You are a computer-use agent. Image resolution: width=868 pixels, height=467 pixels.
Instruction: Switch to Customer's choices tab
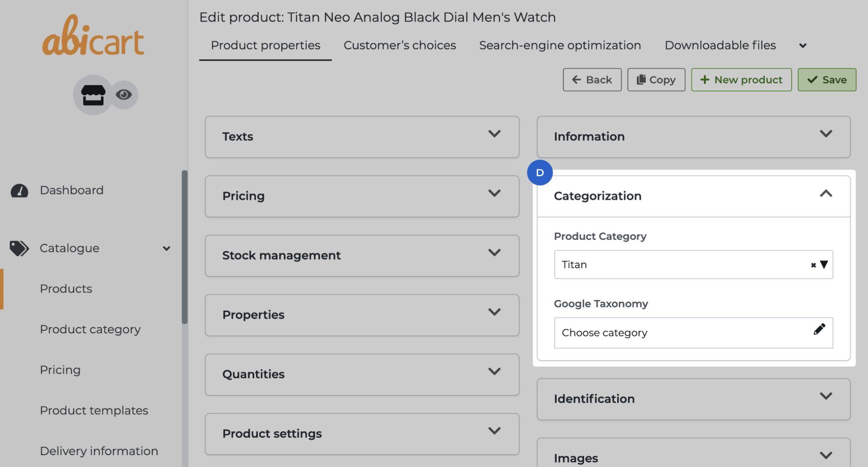point(399,45)
